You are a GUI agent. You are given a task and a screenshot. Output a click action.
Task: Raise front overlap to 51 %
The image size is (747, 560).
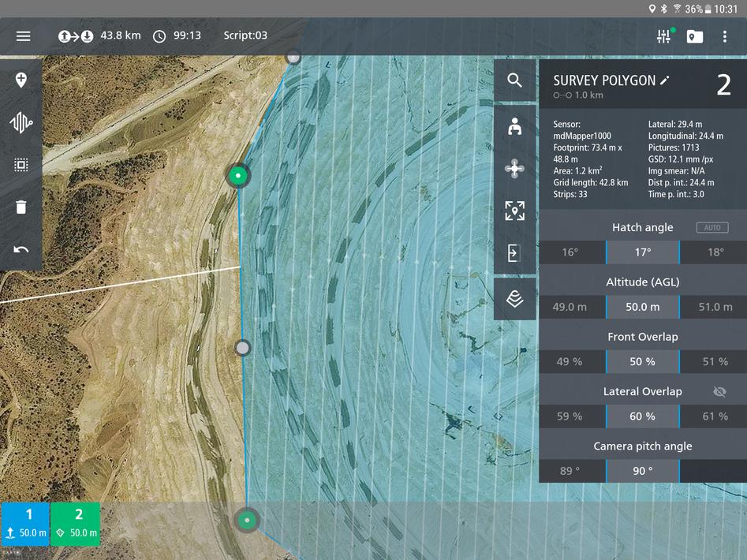(714, 362)
